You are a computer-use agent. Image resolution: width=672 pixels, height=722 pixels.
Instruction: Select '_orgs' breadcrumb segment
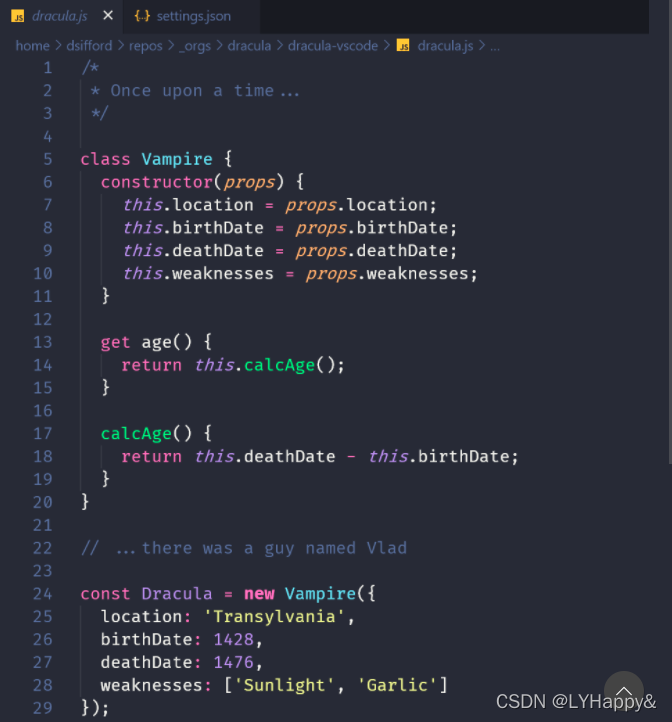click(x=195, y=47)
